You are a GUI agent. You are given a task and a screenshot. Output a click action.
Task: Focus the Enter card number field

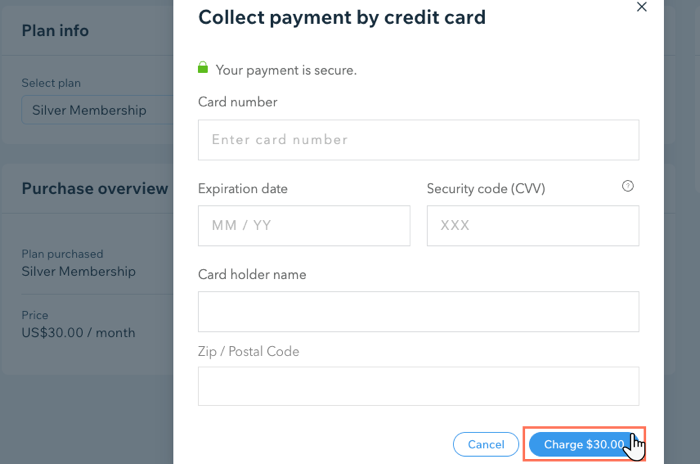tap(418, 140)
